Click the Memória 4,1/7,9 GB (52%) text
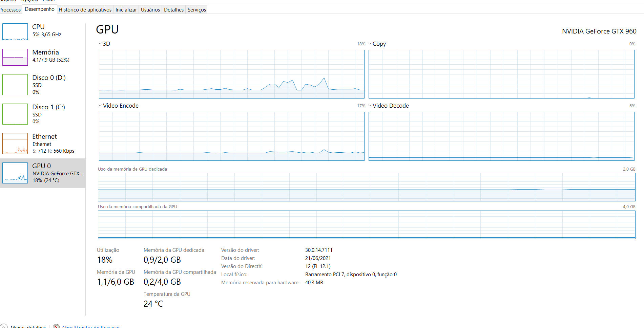Image resolution: width=644 pixels, height=328 pixels. pyautogui.click(x=51, y=60)
